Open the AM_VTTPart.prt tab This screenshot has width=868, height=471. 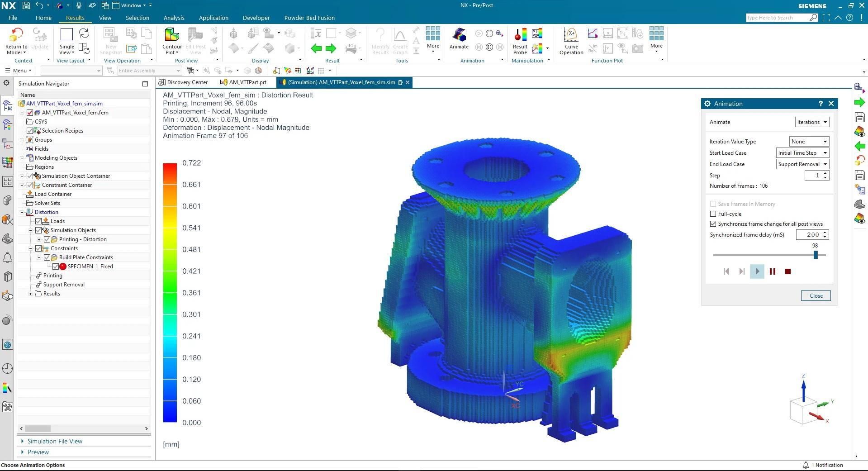[x=247, y=82]
